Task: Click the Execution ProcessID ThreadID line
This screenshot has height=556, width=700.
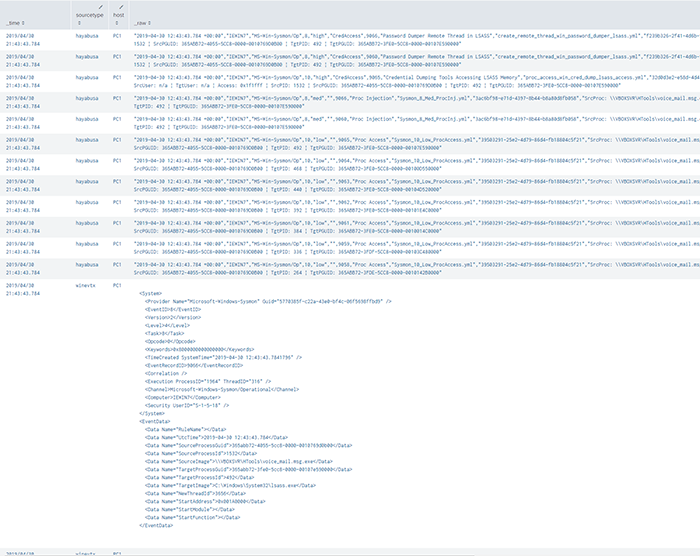Action: pos(208,381)
